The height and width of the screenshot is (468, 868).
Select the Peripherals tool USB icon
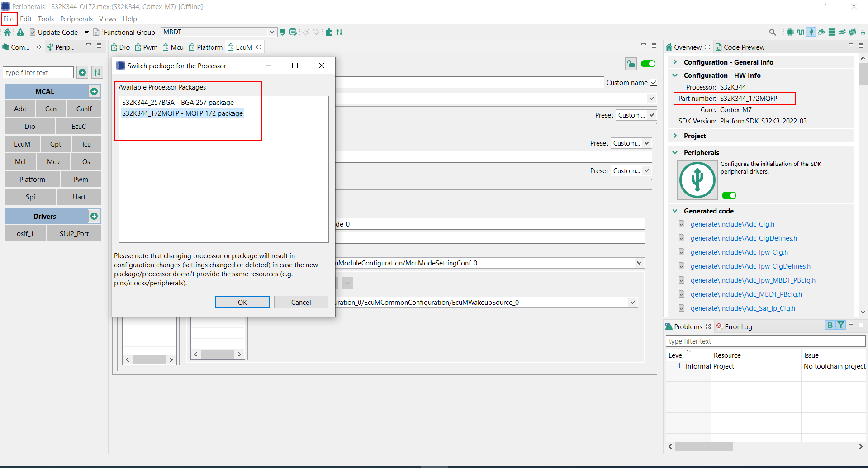[811, 32]
